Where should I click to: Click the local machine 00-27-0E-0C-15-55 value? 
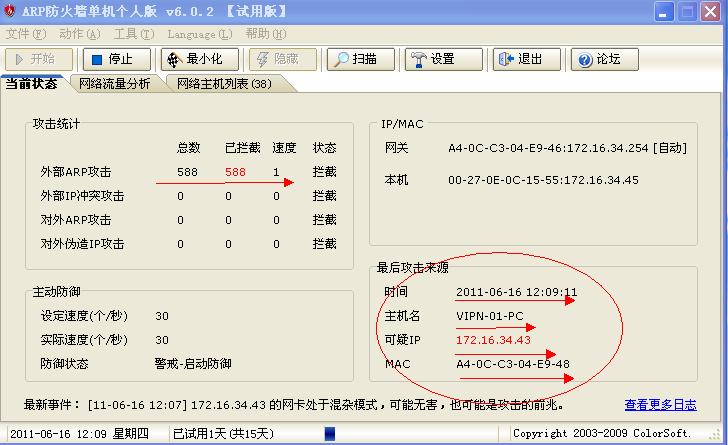point(506,180)
